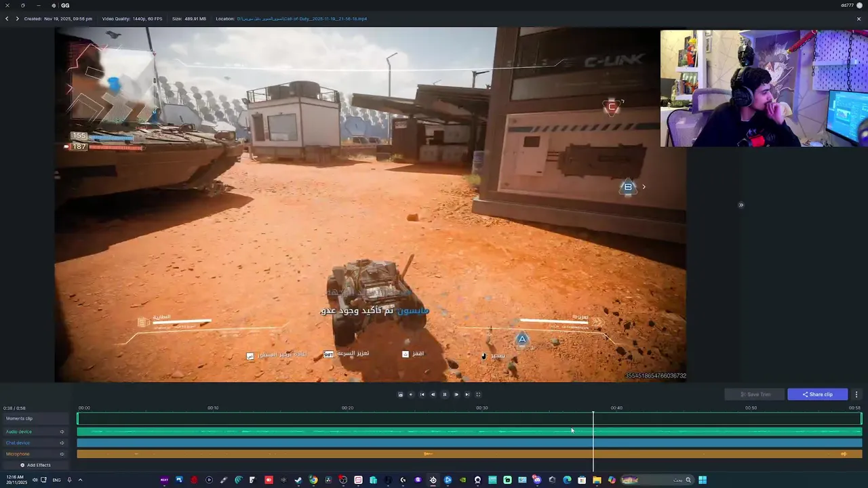Click the green Audio device waveform track

469,432
